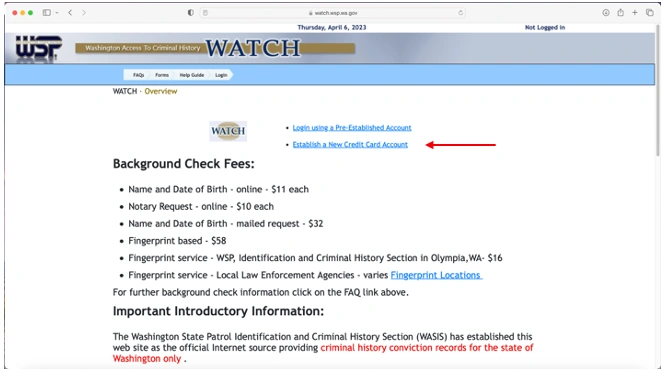Click 'Name and Date of Birth - mailed request - $32'

tap(225, 223)
